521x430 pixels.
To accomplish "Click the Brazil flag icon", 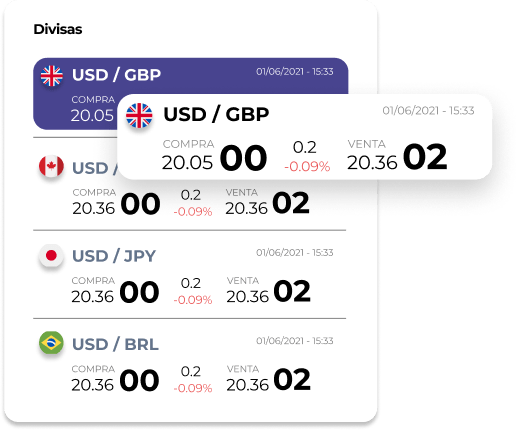I will (51, 343).
